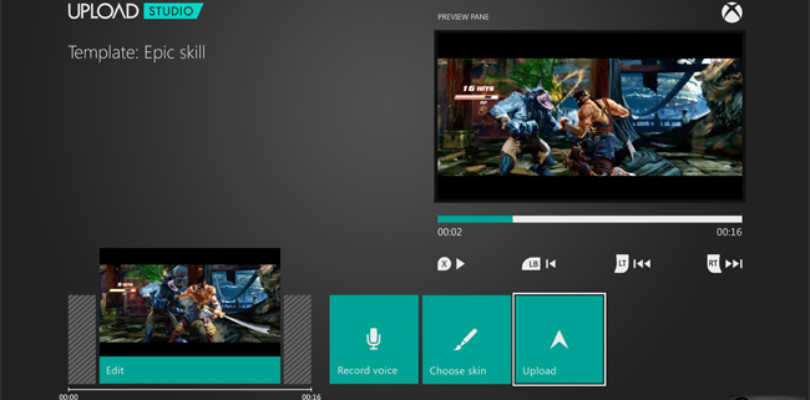Screen dimensions: 810x400
Task: Click the 00:16 duration label under preview
Action: [x=729, y=232]
